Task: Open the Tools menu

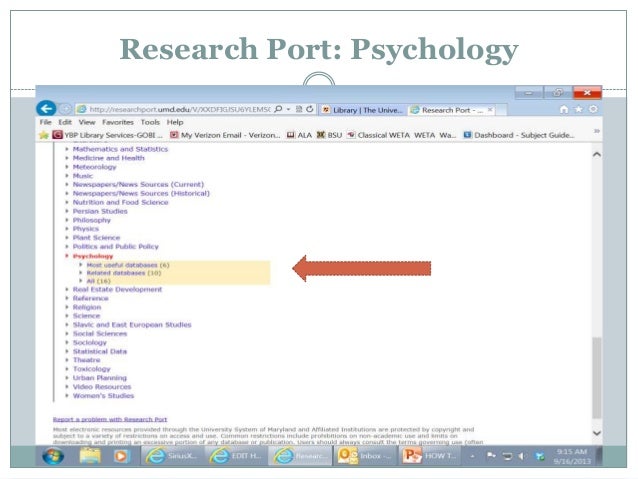Action: [x=150, y=122]
